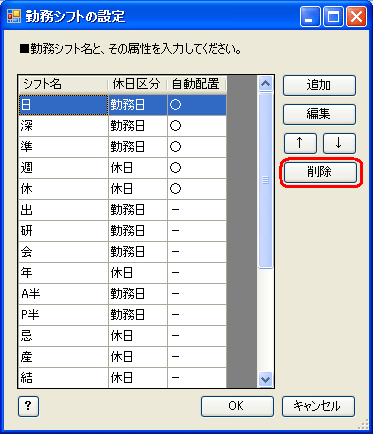
Task: Click the 休日区分 column header
Action: (138, 84)
